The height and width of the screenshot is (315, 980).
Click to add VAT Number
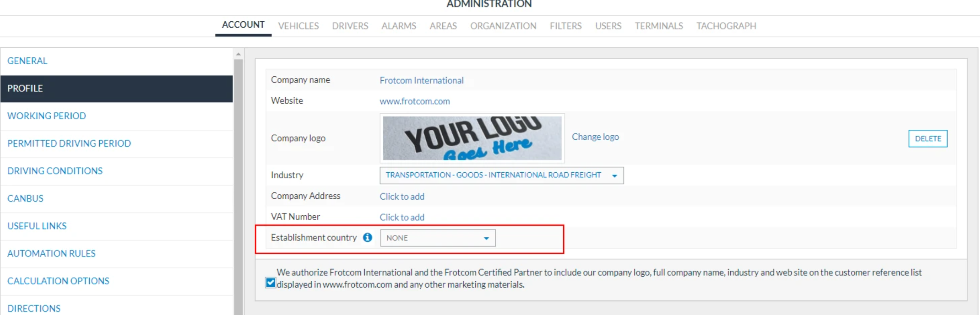click(x=402, y=217)
